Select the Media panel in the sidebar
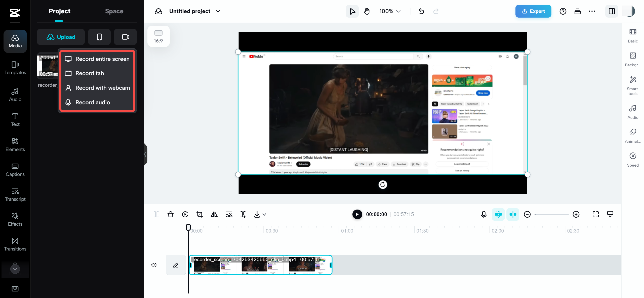The width and height of the screenshot is (644, 298). (x=15, y=41)
